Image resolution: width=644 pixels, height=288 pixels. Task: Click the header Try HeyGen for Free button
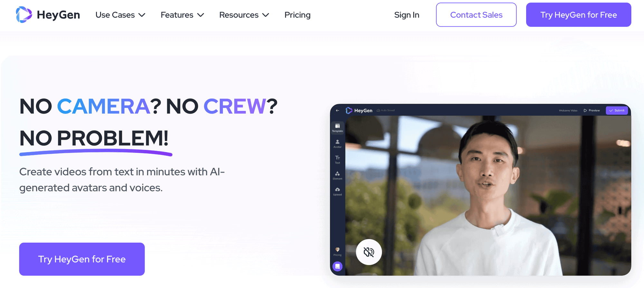click(x=579, y=15)
